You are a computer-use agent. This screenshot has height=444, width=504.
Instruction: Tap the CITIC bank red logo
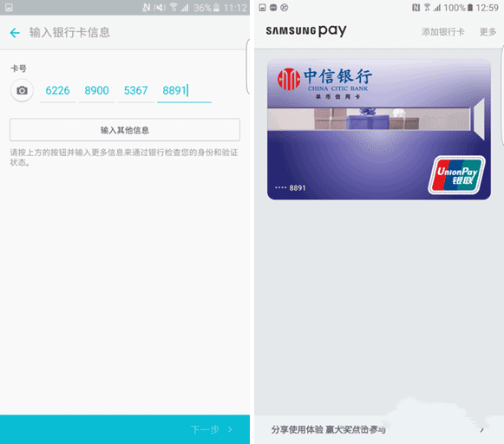point(289,79)
